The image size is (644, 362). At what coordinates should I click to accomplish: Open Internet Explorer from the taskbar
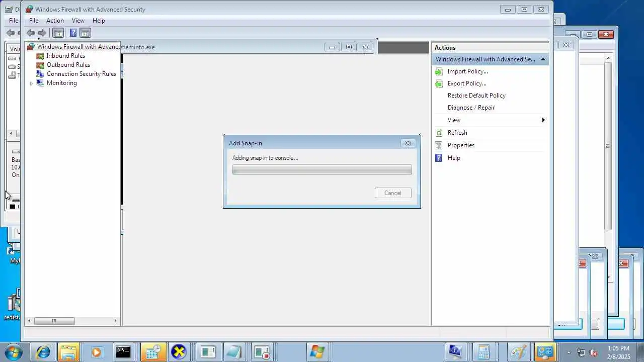point(43,352)
